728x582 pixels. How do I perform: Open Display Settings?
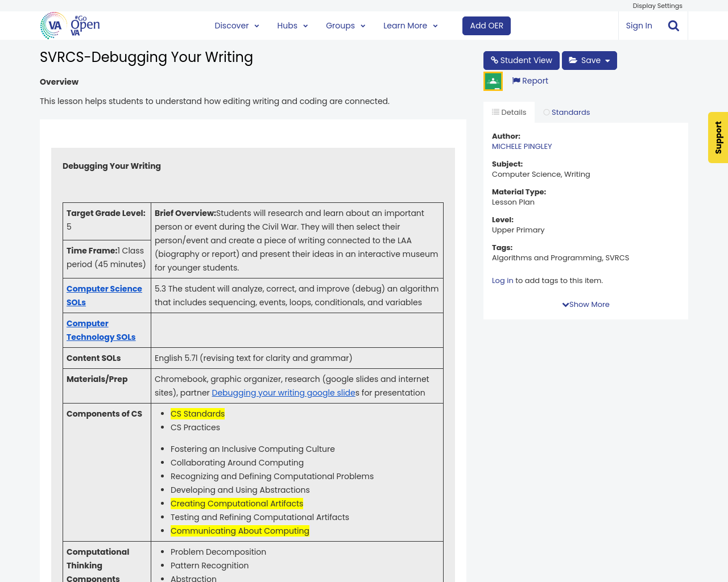pyautogui.click(x=657, y=5)
